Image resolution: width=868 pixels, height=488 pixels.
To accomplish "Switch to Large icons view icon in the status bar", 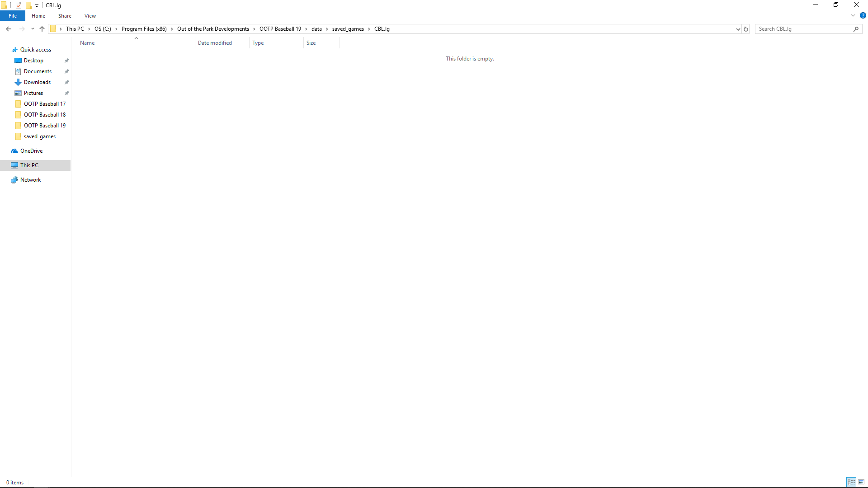I will click(x=861, y=482).
